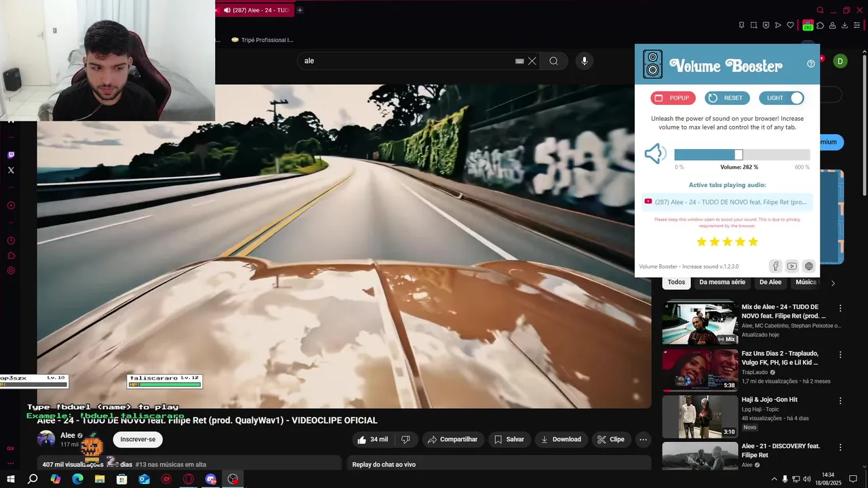Open options menu for Faz Uns Dias 2
Viewport: 868px width, 488px height.
pyautogui.click(x=840, y=354)
